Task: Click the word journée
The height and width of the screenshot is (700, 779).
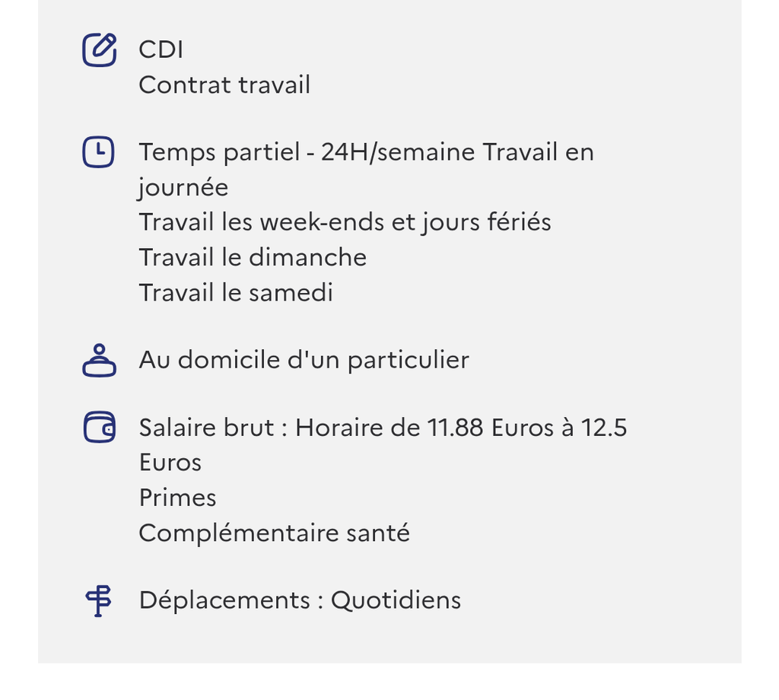Action: 183,187
